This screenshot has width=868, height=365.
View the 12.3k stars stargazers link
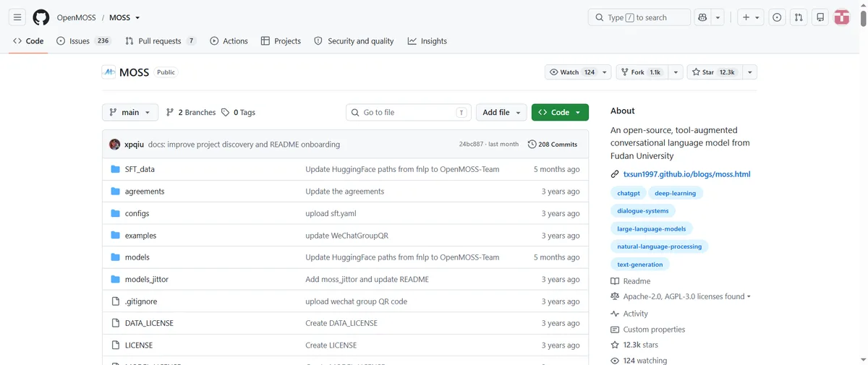[634, 345]
